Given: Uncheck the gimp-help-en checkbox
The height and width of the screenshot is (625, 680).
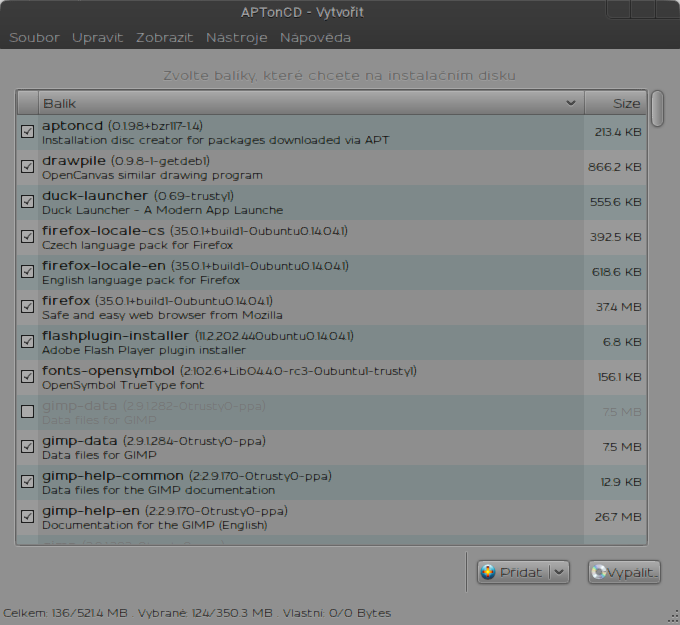Looking at the screenshot, I should [x=27, y=517].
